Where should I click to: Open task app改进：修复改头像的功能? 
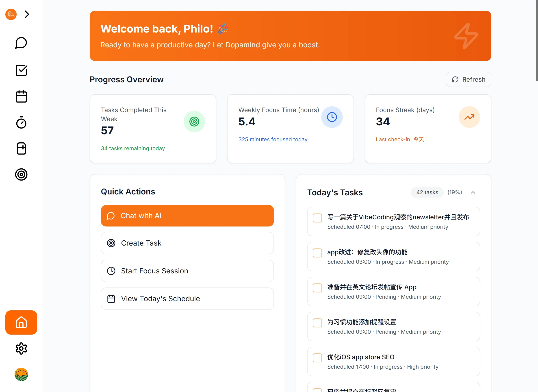point(394,257)
